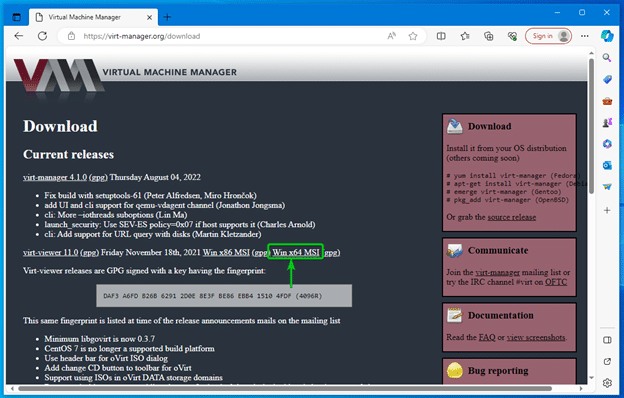Download the Win x64 MSI link
This screenshot has width=624, height=398.
pos(296,252)
